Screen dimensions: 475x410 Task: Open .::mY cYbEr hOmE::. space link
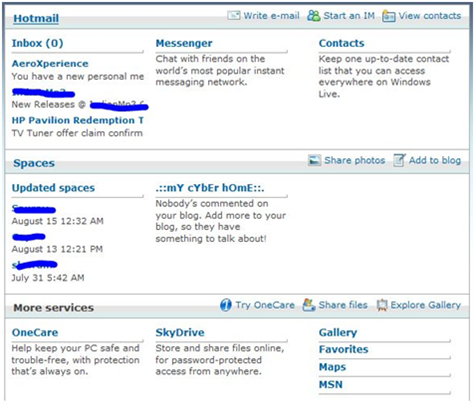pyautogui.click(x=210, y=188)
